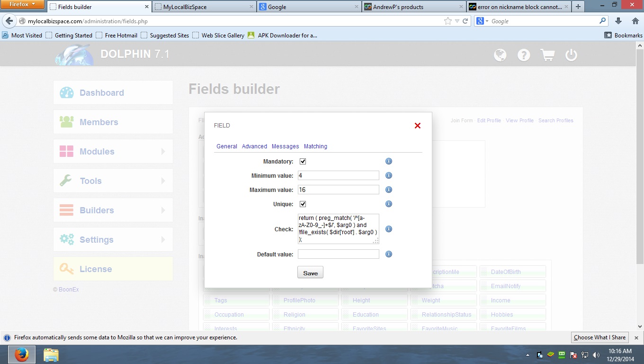Expand the Settings sidebar menu
Viewport: 644px width, 364px height.
113,240
